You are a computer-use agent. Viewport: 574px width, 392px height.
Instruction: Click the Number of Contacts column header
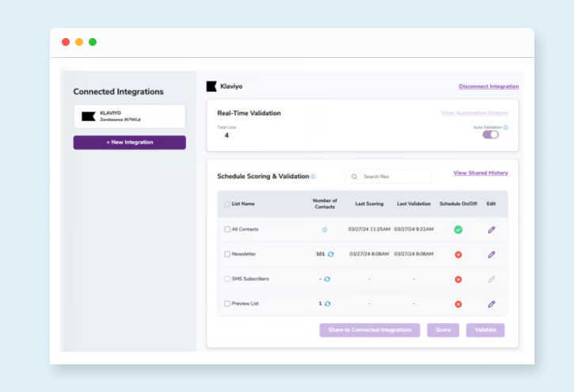click(x=325, y=204)
